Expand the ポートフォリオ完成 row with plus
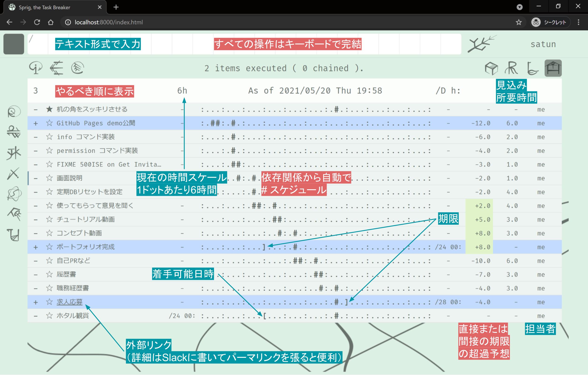Viewport: 588px width, 375px height. click(x=36, y=247)
